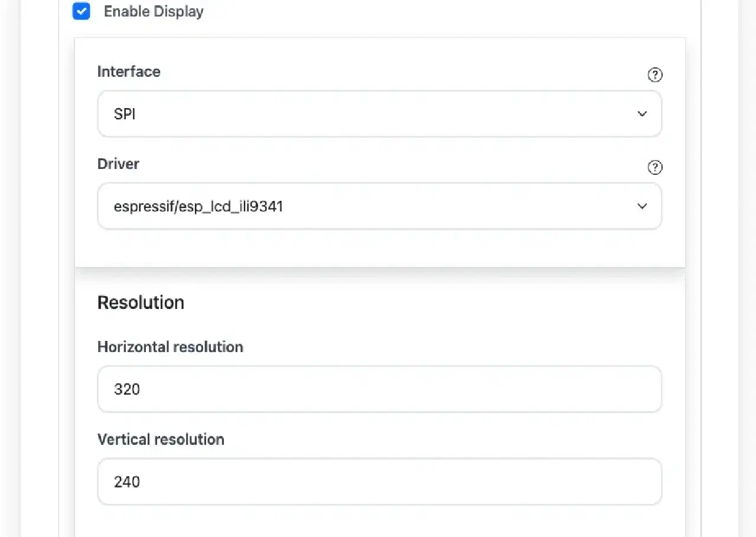Click the Driver field label
This screenshot has width=756, height=537.
pyautogui.click(x=118, y=164)
